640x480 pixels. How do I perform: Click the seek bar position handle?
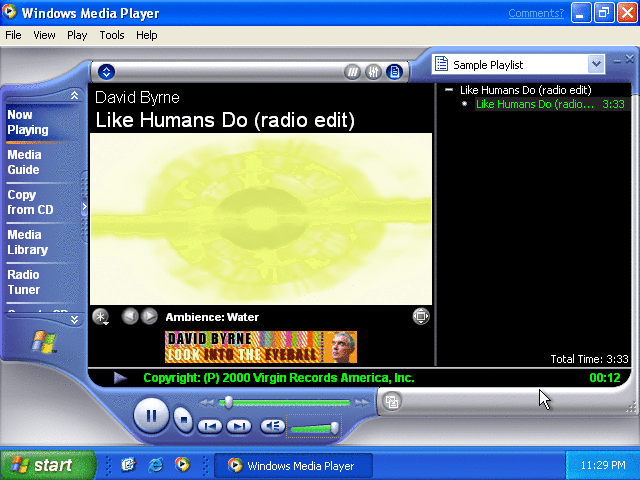click(x=229, y=402)
